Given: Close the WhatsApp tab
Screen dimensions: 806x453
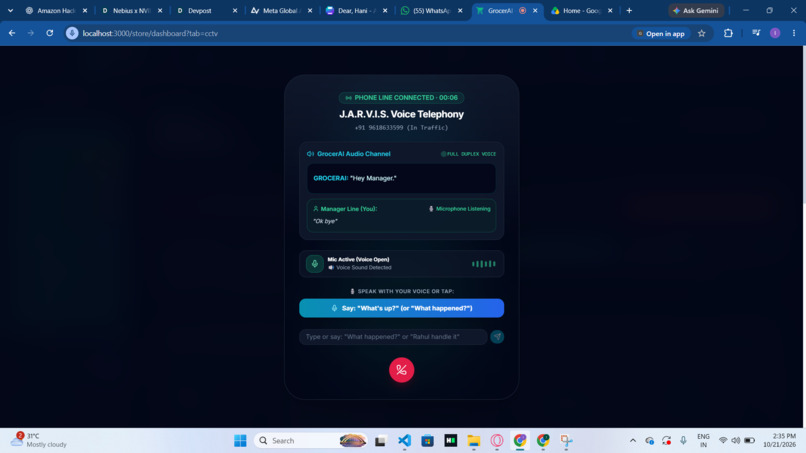Looking at the screenshot, I should point(460,10).
